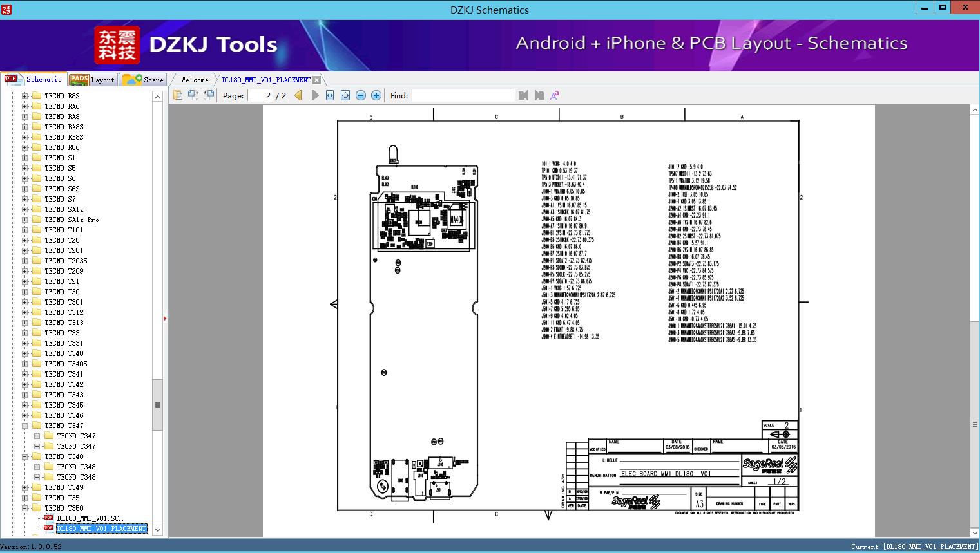This screenshot has height=553, width=980.
Task: Click the fit-width icon
Action: tap(330, 95)
